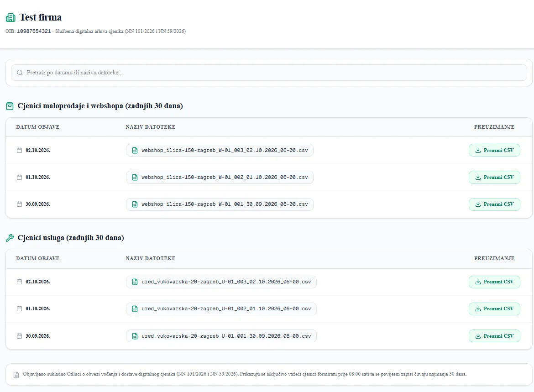Viewport: 534px width, 392px height.
Task: Click date 02.10.2026. in the webshop table
Action: [x=38, y=150]
